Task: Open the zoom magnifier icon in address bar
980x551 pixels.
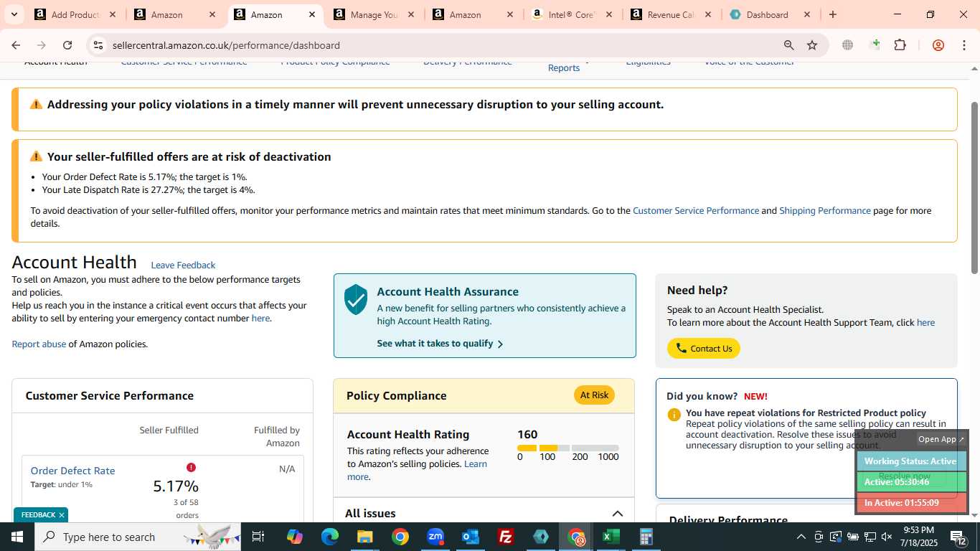Action: click(x=789, y=45)
